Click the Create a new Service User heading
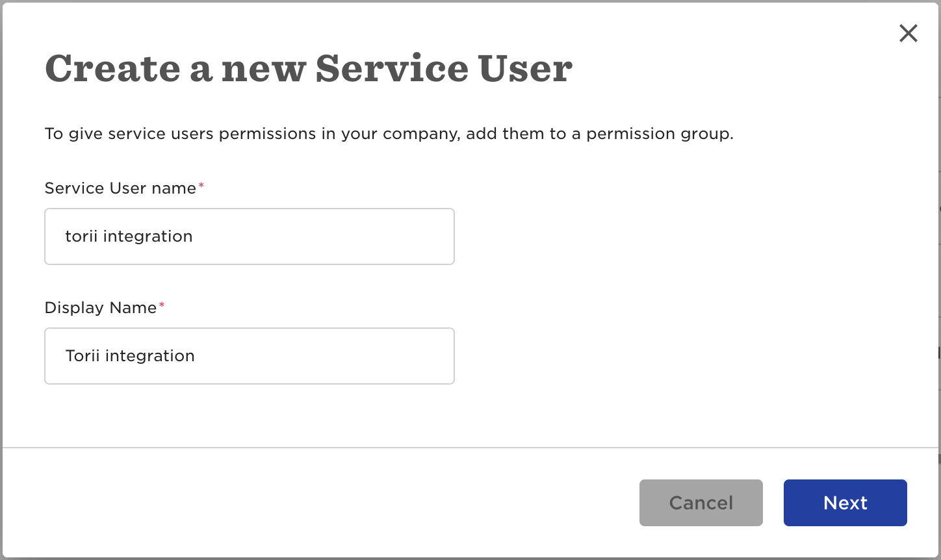Viewport: 941px width, 560px height. click(309, 68)
